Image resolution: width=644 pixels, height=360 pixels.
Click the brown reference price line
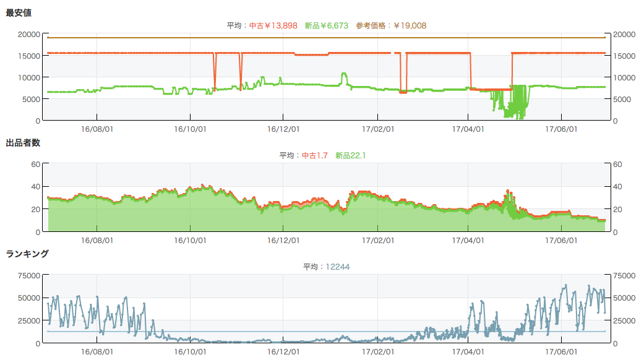point(309,38)
